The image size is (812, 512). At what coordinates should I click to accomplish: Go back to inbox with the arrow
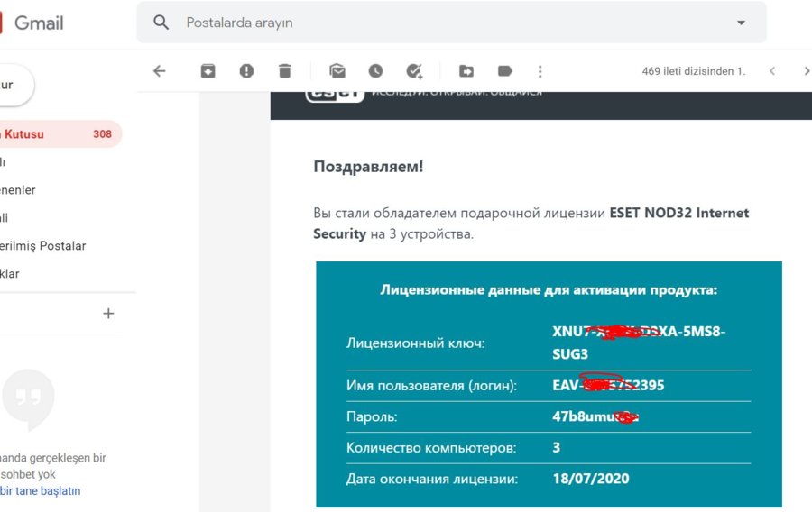[x=160, y=71]
